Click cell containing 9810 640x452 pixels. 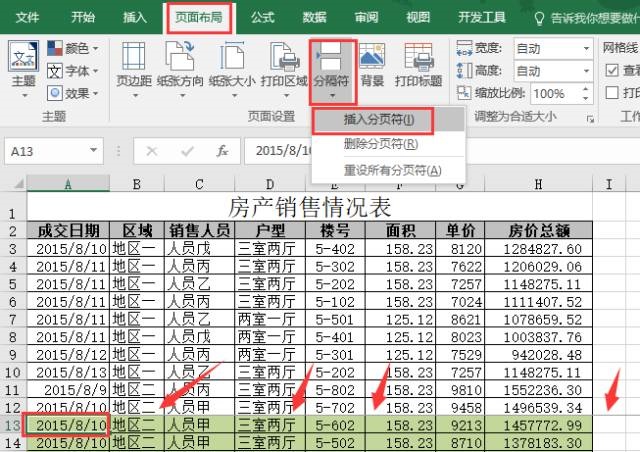pyautogui.click(x=460, y=390)
